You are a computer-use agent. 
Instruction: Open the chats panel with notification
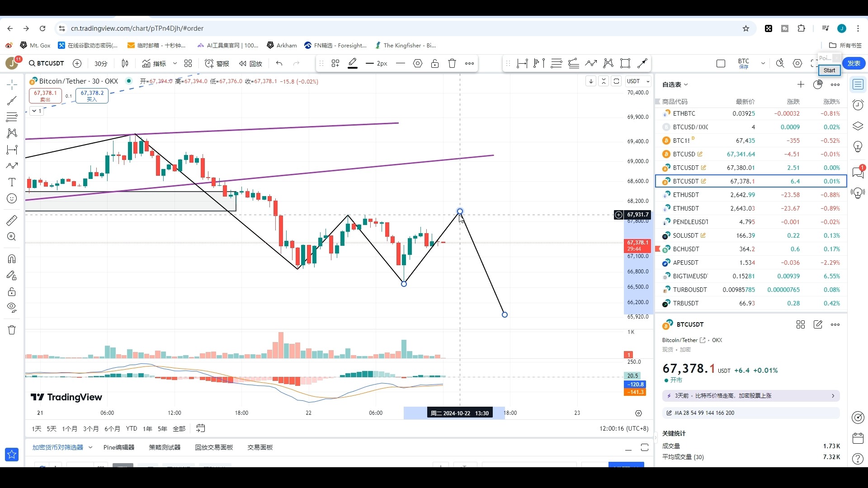[858, 172]
